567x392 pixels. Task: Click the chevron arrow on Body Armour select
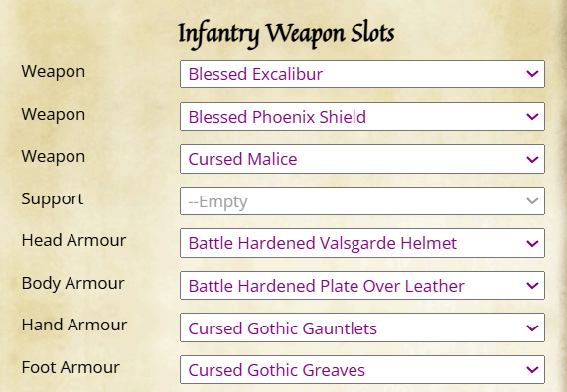[532, 286]
